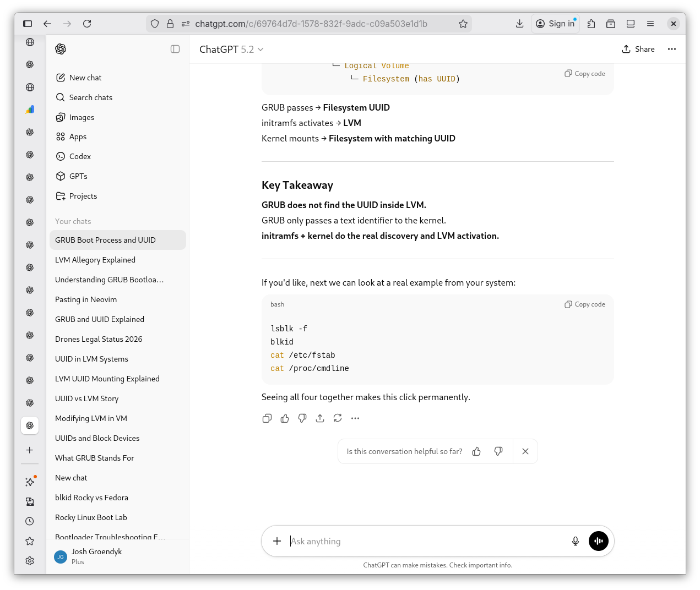
Task: Regenerate the response with the retry icon
Action: tap(338, 418)
